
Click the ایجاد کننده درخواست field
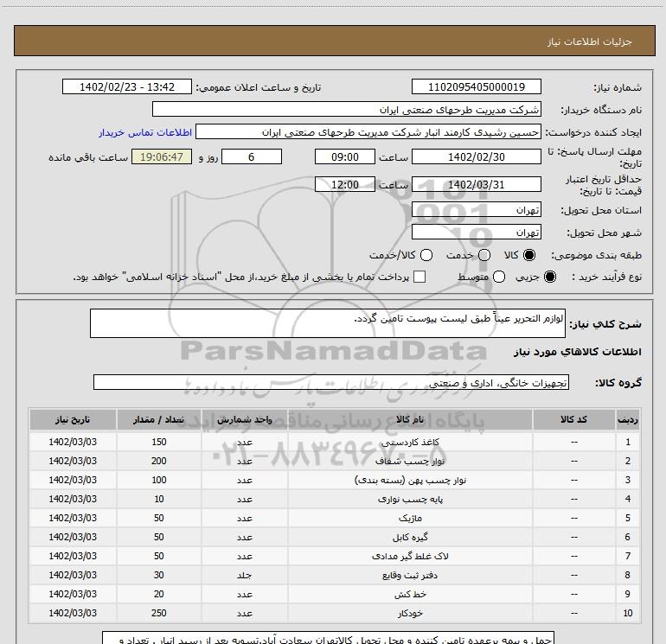pos(368,132)
